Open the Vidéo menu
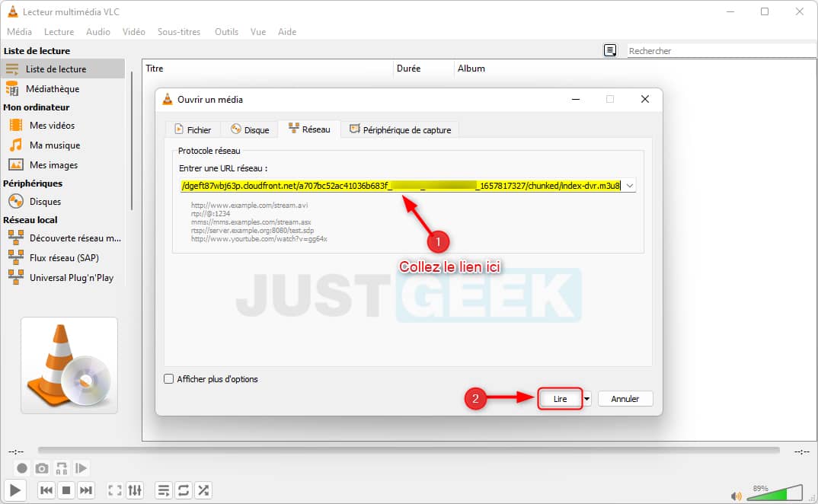The image size is (818, 504). click(x=133, y=32)
